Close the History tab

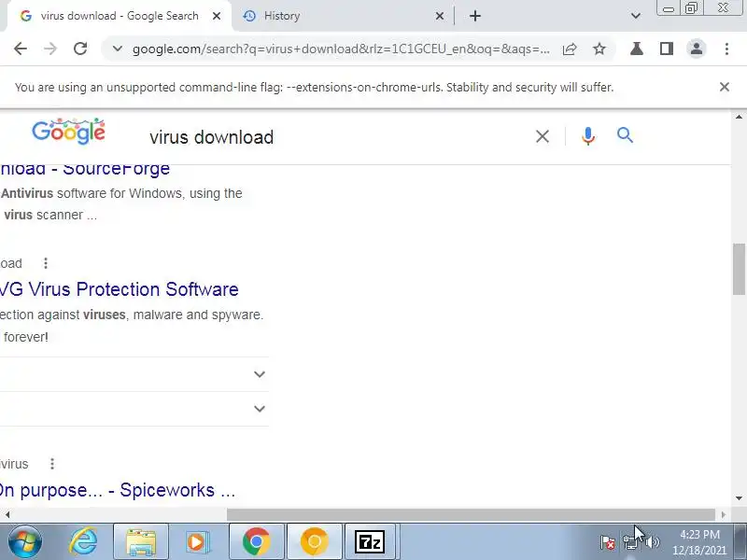click(x=439, y=16)
